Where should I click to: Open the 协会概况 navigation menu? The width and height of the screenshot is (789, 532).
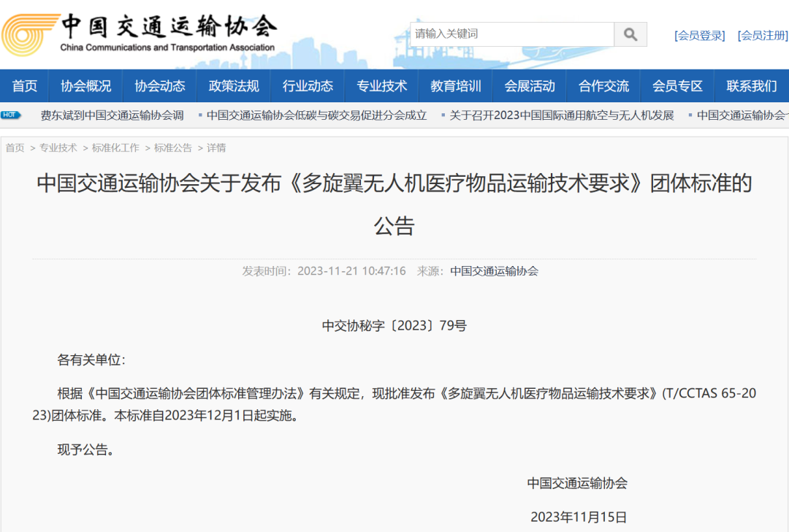85,85
